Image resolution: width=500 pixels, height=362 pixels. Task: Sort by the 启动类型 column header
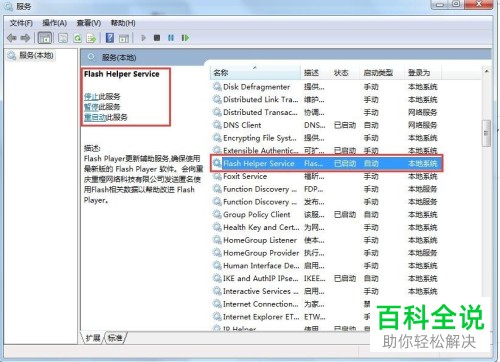click(382, 73)
